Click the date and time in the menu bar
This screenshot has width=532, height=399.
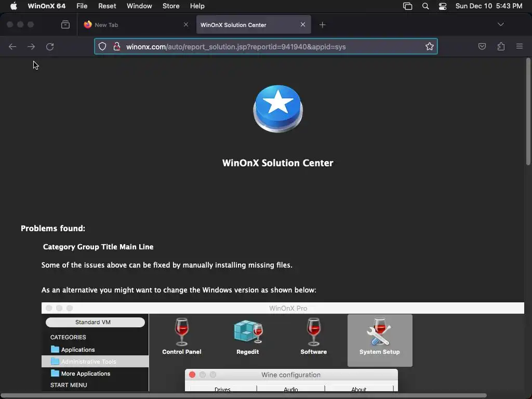[x=488, y=6]
